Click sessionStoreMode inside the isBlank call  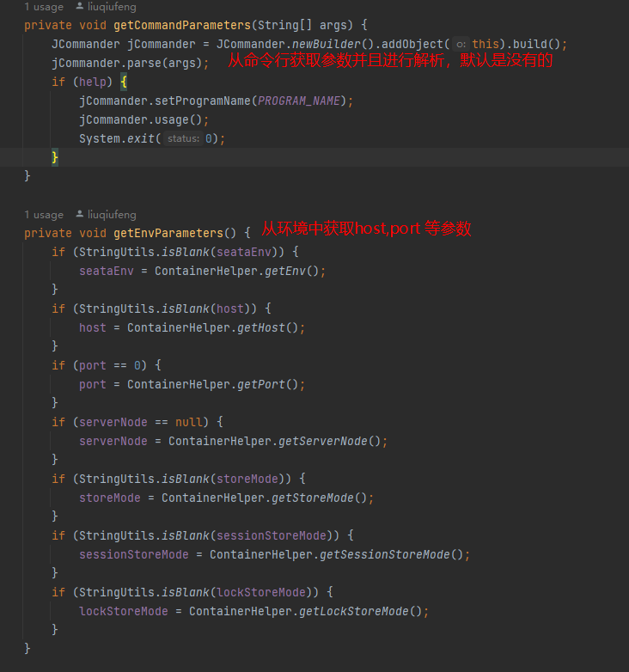coord(272,535)
